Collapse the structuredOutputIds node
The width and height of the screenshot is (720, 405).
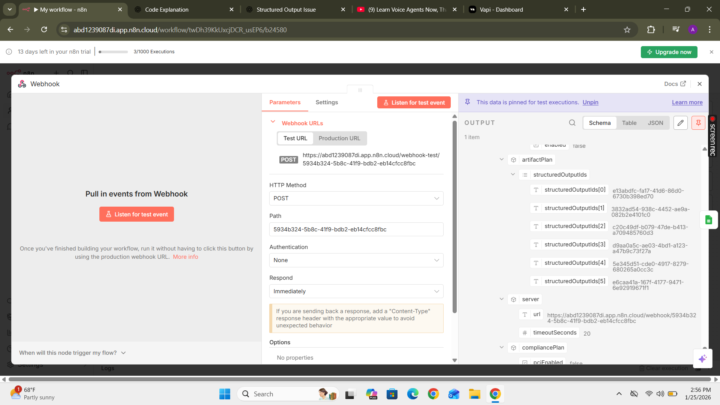[x=513, y=174]
